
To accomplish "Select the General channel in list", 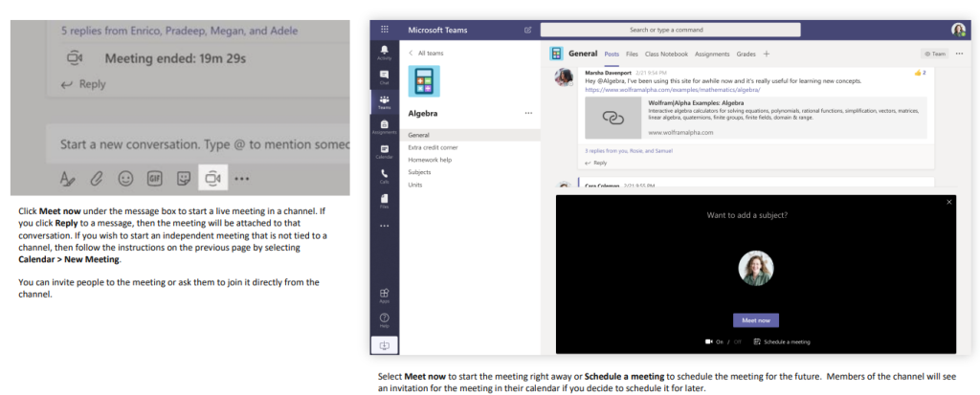I will [469, 135].
